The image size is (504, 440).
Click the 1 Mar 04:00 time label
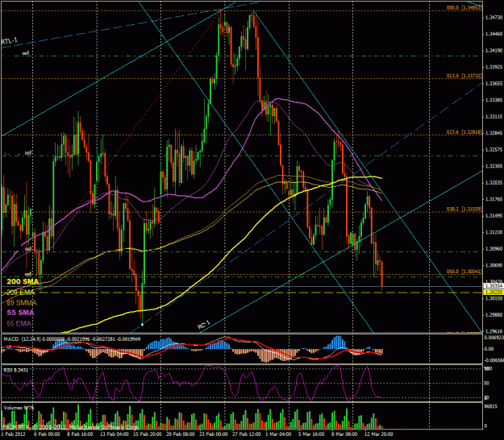pyautogui.click(x=279, y=434)
